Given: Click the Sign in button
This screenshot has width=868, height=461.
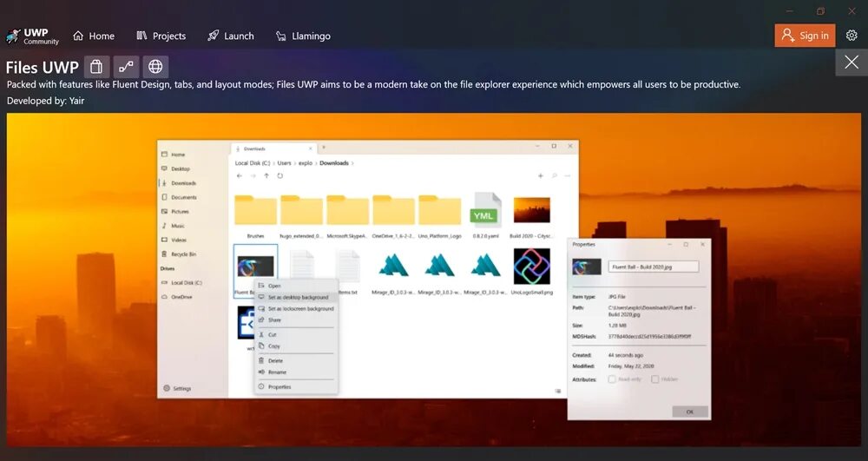Looking at the screenshot, I should point(805,36).
